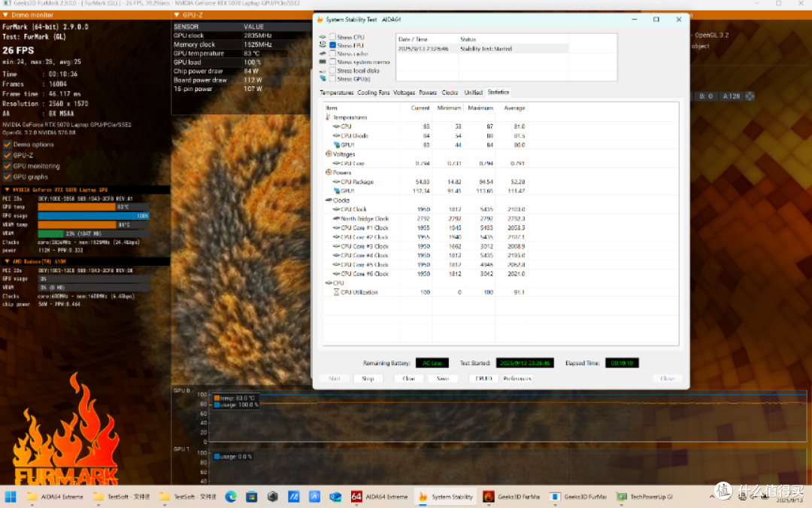Screen dimensions: 812x508
Task: Collapse the GPU-Z sensor panel
Action: pos(177,15)
